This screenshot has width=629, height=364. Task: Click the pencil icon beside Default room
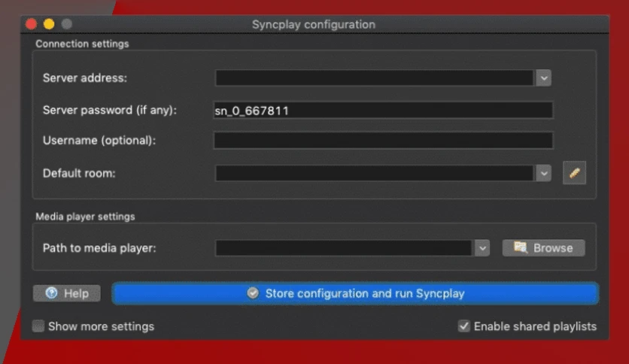[x=574, y=173]
